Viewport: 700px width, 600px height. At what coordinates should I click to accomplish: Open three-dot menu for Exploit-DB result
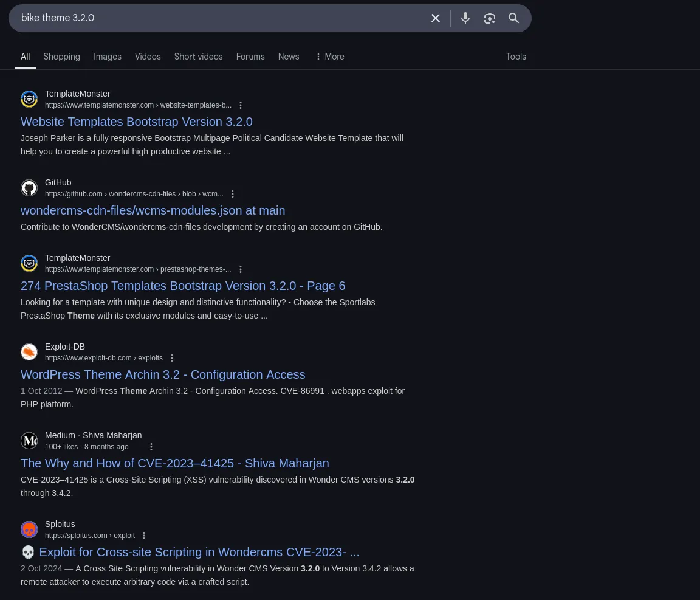[x=172, y=358]
